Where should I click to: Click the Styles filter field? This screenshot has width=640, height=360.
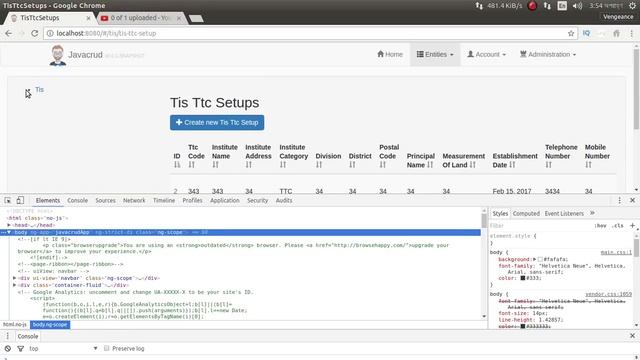539,225
